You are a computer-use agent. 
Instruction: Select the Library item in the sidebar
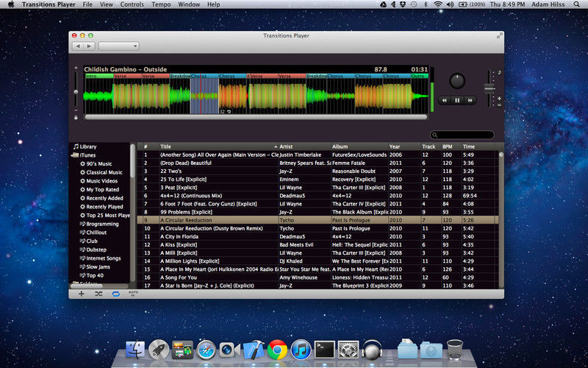click(x=85, y=146)
